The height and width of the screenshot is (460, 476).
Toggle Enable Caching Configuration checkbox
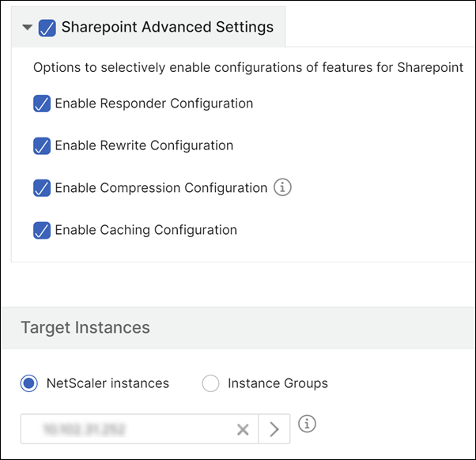pyautogui.click(x=42, y=230)
